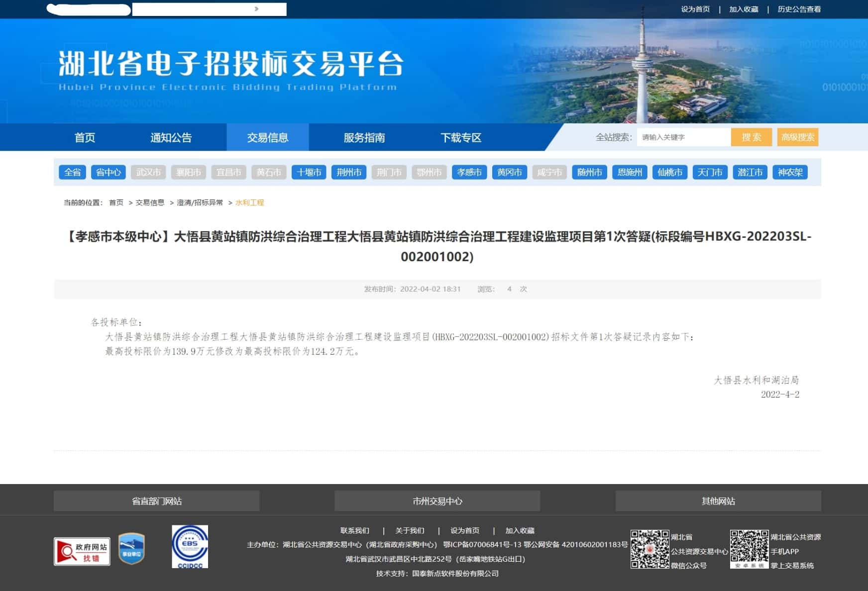Select the 孝感市 region filter

(x=469, y=173)
